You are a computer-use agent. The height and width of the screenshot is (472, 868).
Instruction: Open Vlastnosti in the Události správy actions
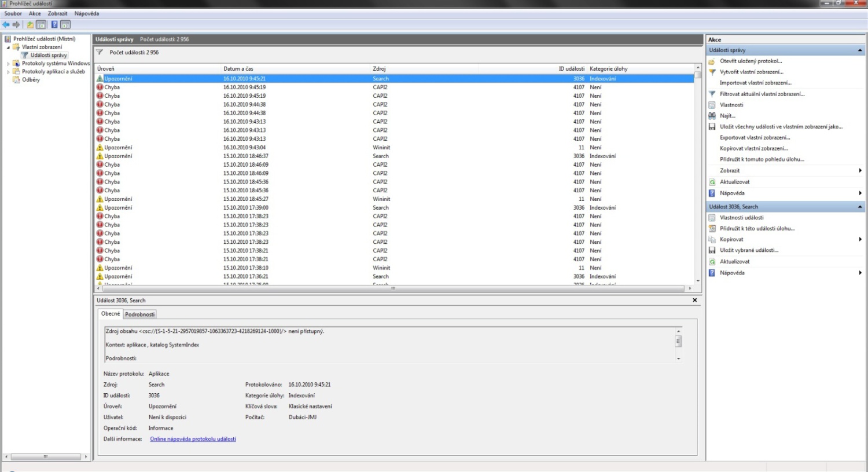731,105
